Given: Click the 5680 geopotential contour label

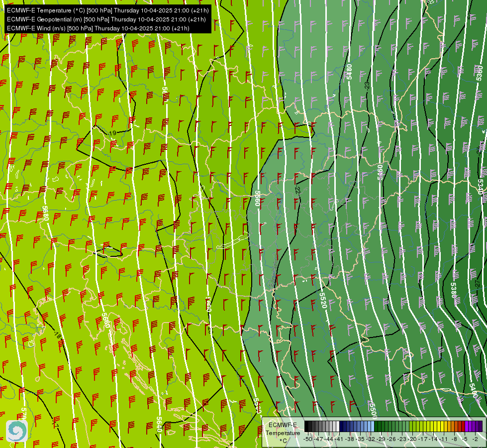Looking at the screenshot, I should (x=45, y=213).
